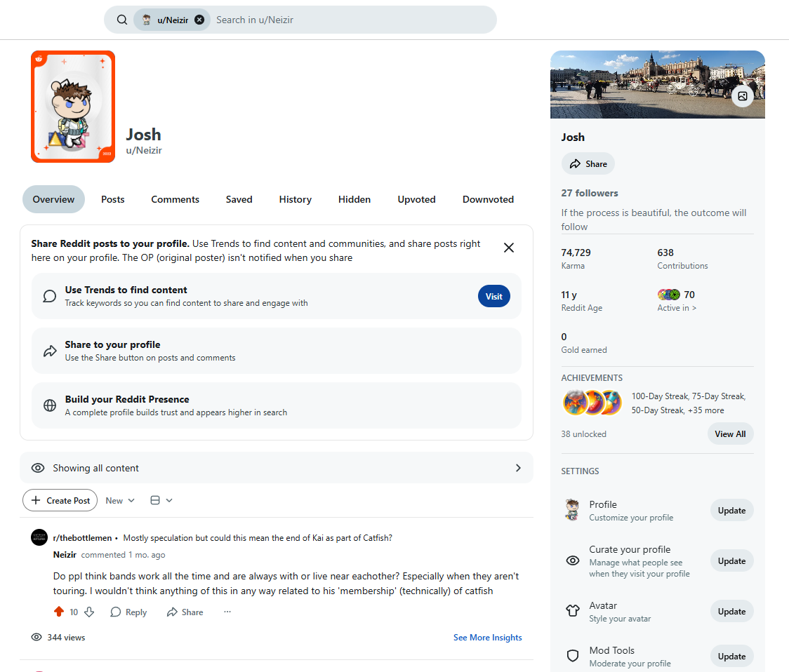The height and width of the screenshot is (672, 789).
Task: Click the 638 Contributions value
Action: pos(665,253)
